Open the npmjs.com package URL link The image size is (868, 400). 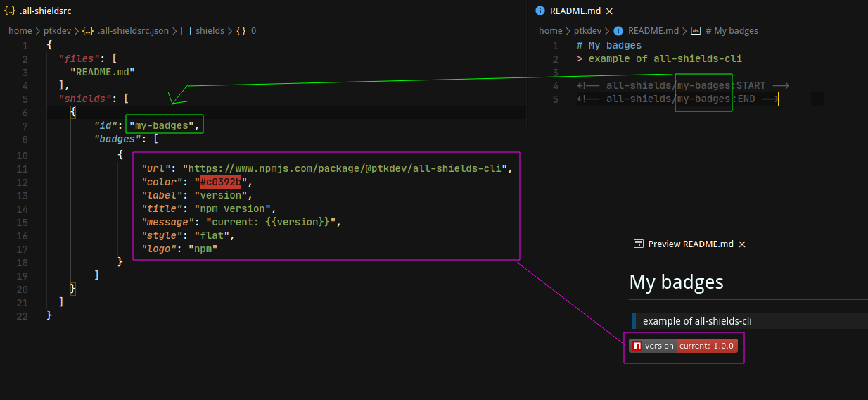click(344, 169)
